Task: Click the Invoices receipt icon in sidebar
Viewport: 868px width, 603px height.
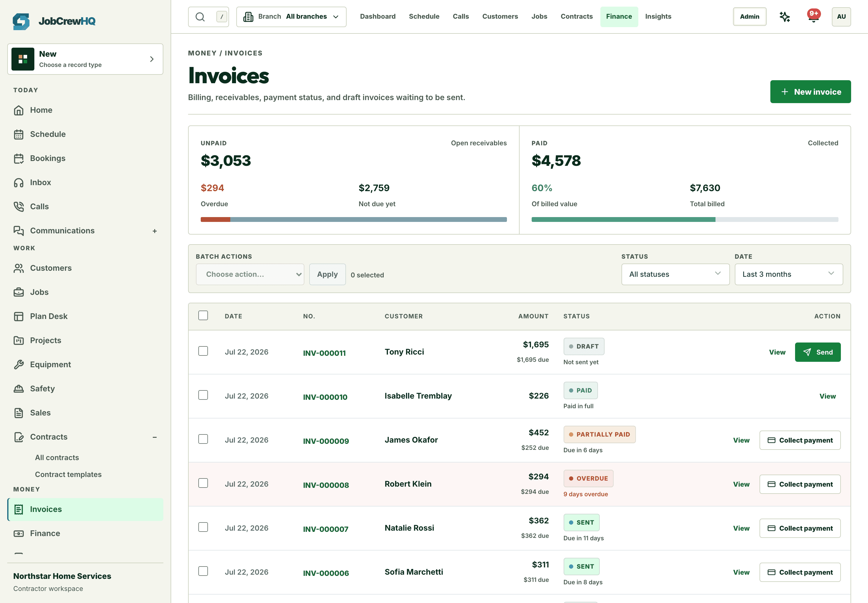Action: pos(18,509)
